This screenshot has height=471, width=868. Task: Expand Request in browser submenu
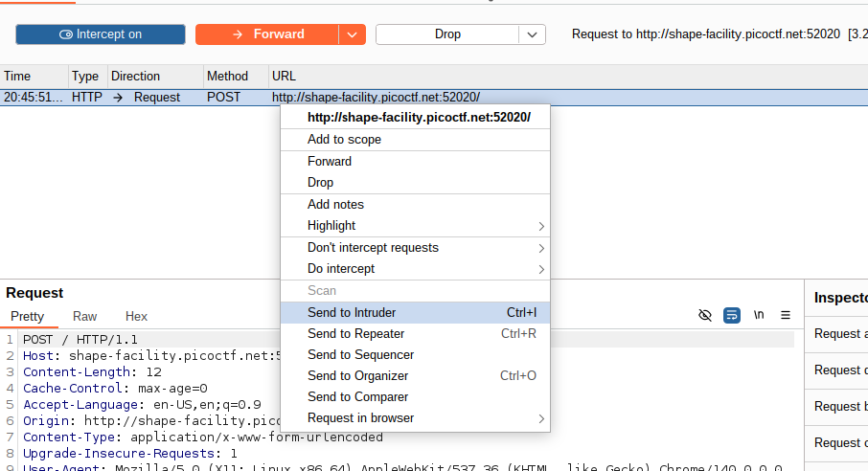point(360,418)
